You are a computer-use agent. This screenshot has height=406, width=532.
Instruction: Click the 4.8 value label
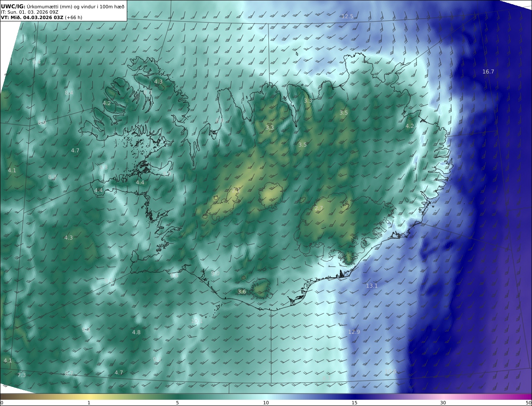tap(136, 333)
